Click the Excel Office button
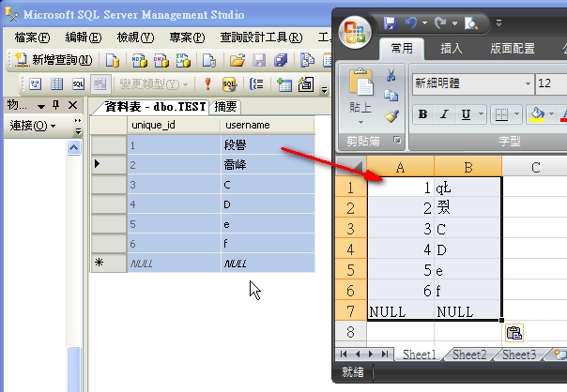Image resolution: width=567 pixels, height=392 pixels. click(x=355, y=32)
